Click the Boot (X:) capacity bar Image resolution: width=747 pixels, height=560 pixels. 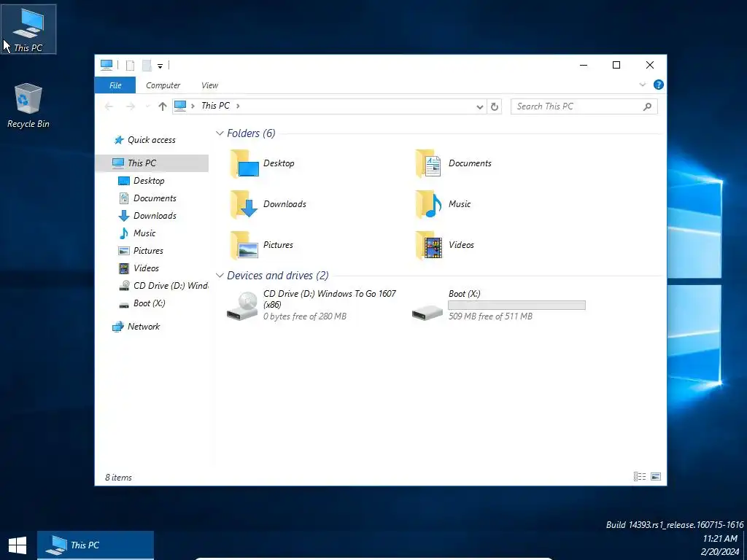pos(517,306)
